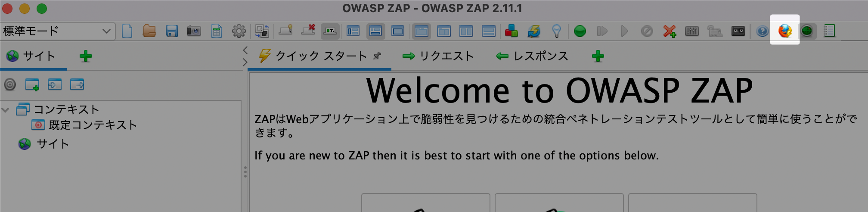Click the green plus after the レスポンス tab
868x212 pixels.
(x=598, y=56)
